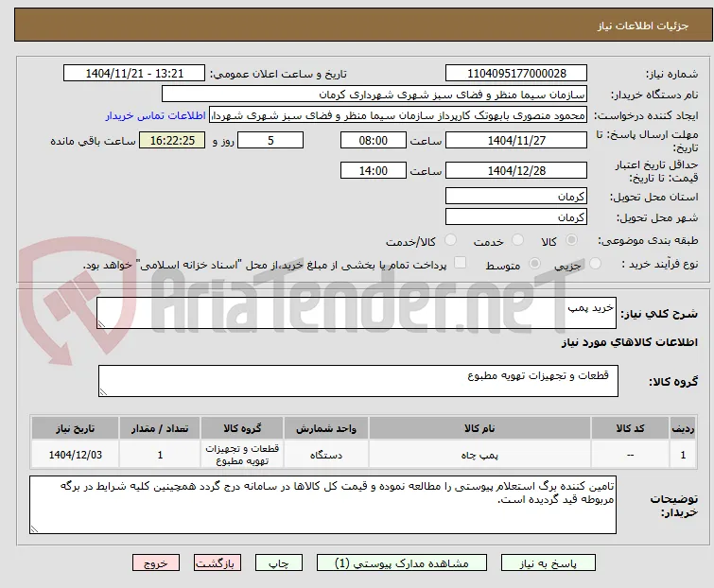Viewport: 714px width, 588px height.
Task: Click the 1404/12/03 need date cell
Action: click(75, 455)
